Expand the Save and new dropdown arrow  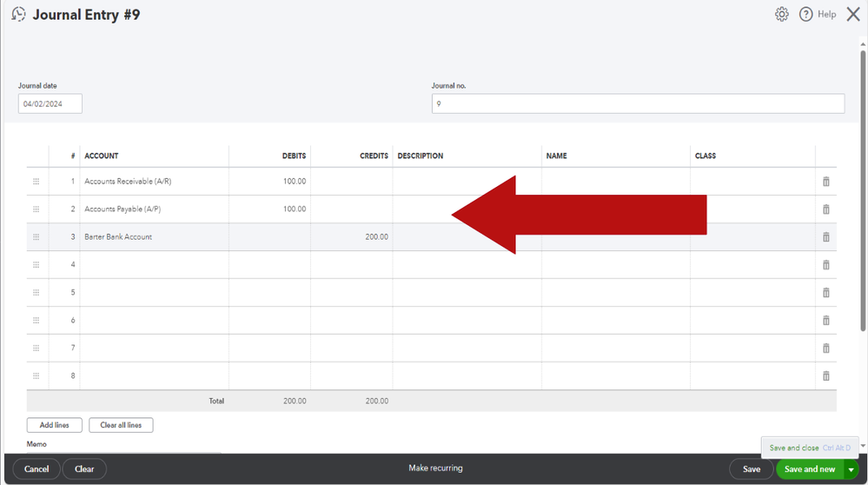[851, 469]
